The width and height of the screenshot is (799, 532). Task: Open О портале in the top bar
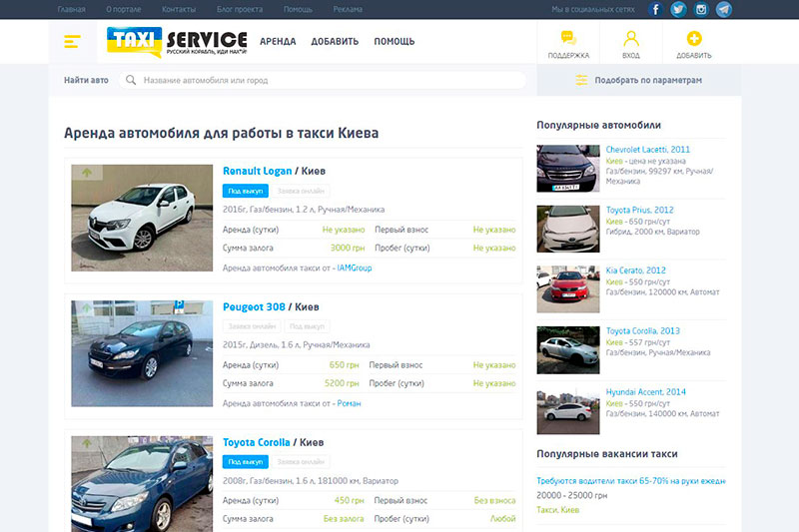tap(123, 9)
